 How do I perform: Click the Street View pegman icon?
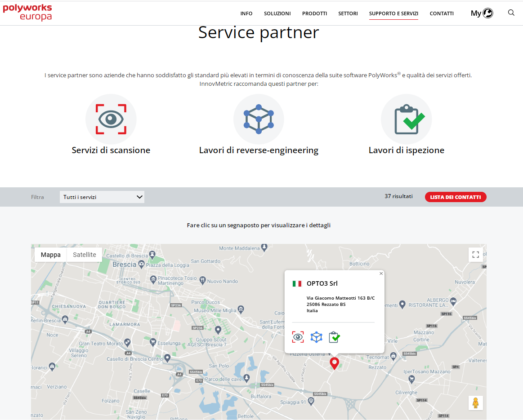point(476,403)
